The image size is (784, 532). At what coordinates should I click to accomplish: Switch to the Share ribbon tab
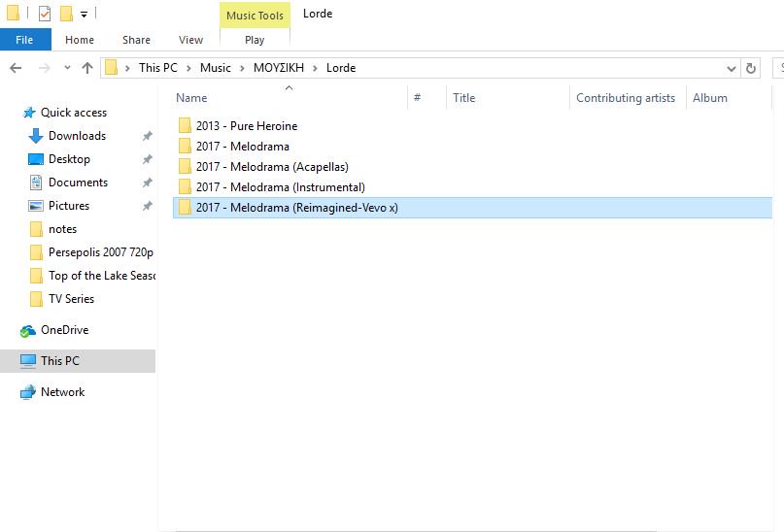click(x=136, y=40)
